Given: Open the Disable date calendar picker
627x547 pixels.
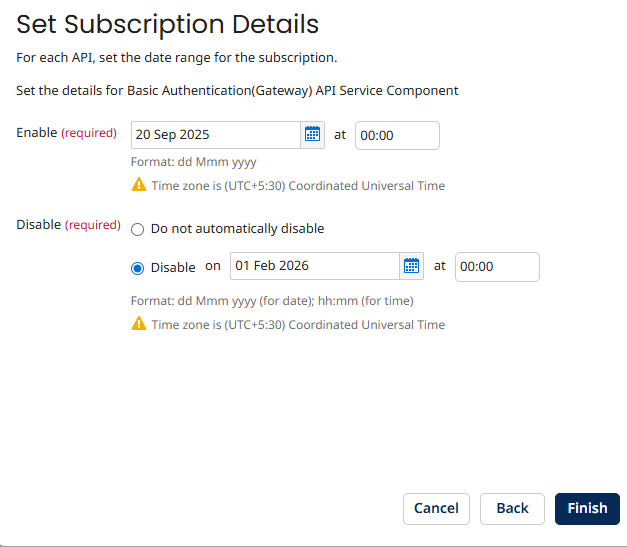Looking at the screenshot, I should coord(411,266).
